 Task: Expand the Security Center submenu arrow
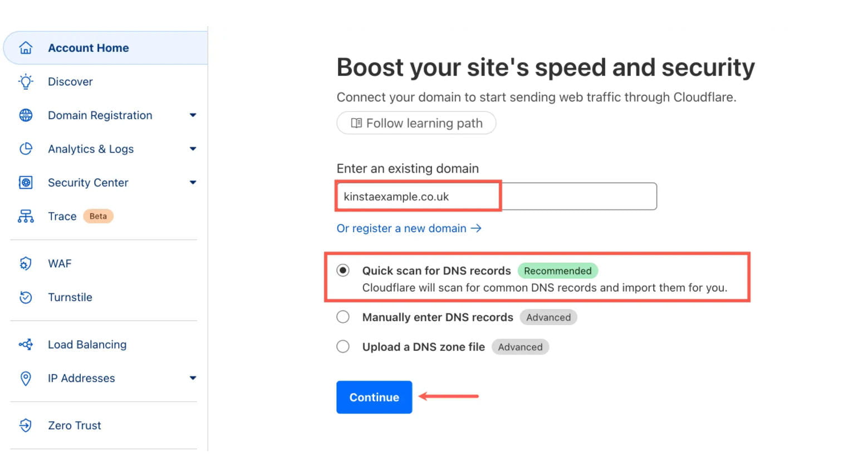[x=193, y=183]
